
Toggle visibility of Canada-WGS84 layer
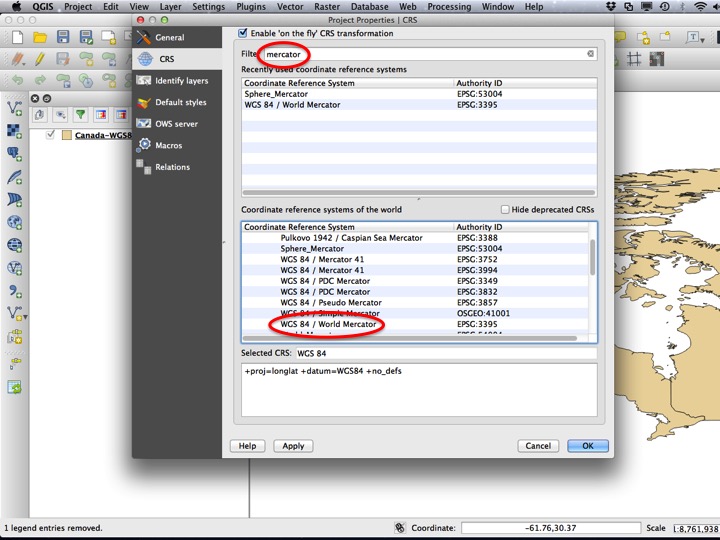(51, 135)
